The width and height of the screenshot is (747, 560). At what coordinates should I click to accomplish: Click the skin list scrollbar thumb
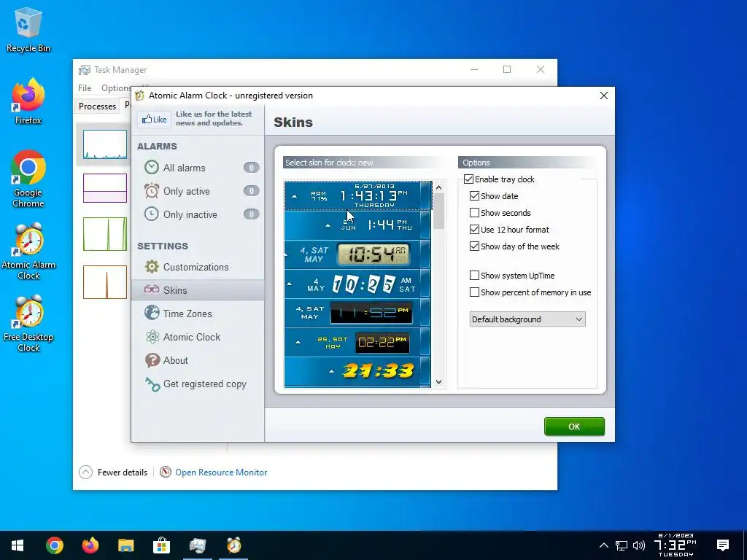(x=438, y=212)
